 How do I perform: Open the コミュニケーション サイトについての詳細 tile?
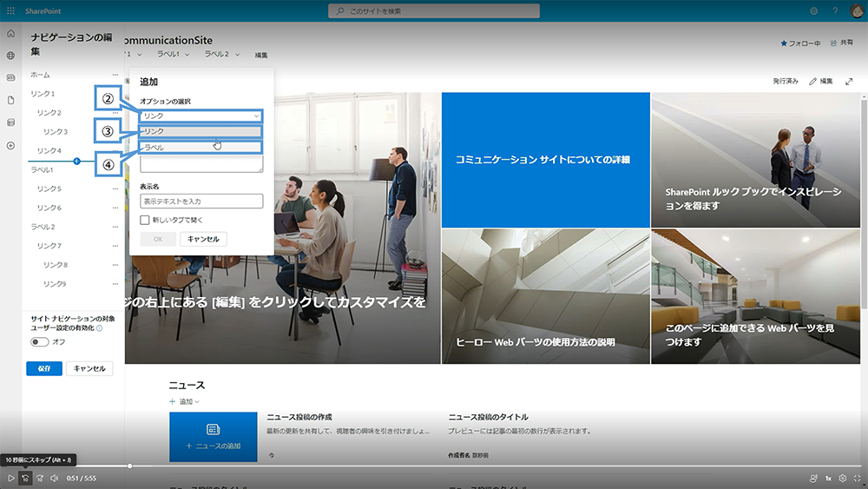(x=546, y=160)
